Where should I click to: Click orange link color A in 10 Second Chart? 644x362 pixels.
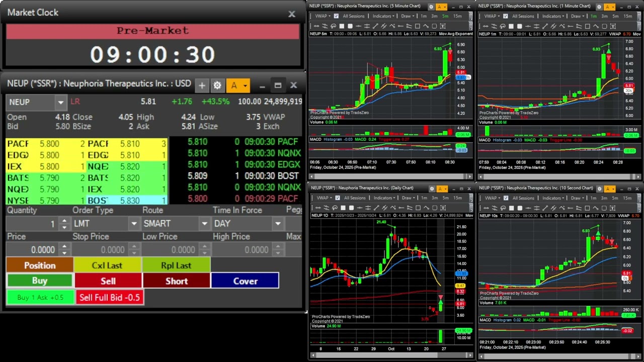pos(610,189)
